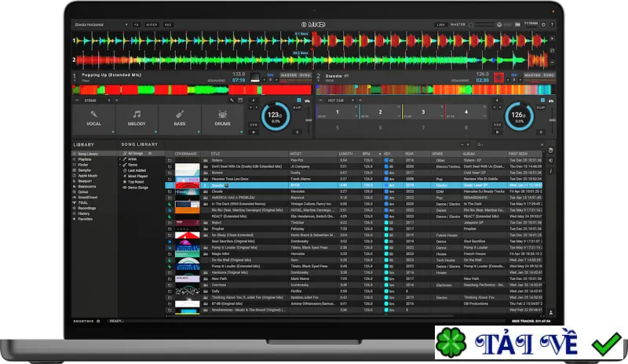
Task: Toggle the LINK button
Action: [440, 24]
